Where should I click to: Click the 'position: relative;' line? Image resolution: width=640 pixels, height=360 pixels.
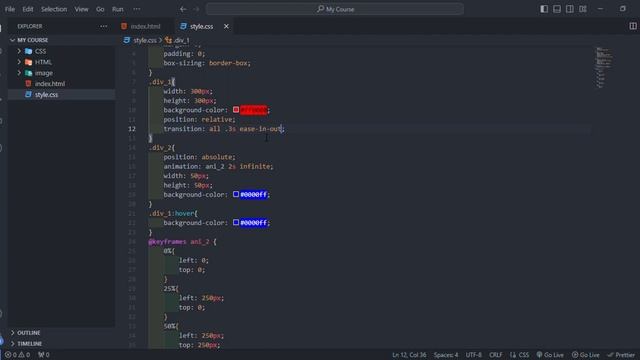coord(199,119)
